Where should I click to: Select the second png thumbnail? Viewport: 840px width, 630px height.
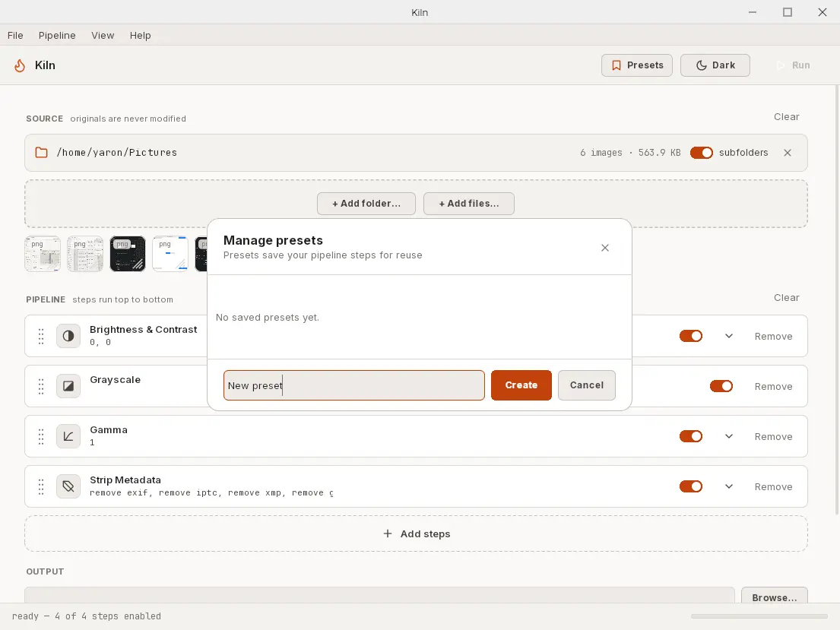(x=85, y=254)
